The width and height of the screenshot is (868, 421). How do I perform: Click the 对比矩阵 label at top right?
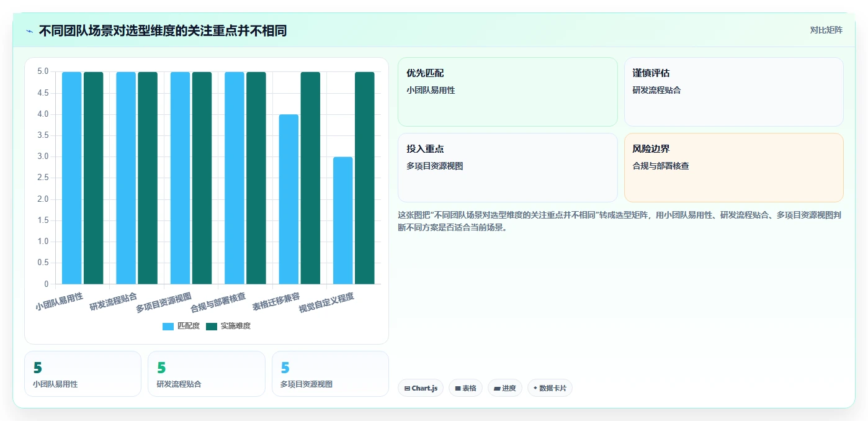826,30
